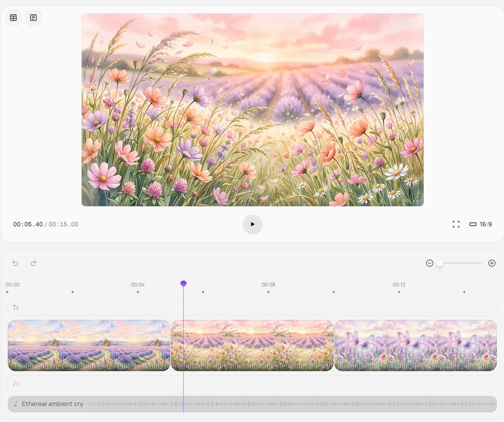Open the script text panel icon

coord(33,18)
